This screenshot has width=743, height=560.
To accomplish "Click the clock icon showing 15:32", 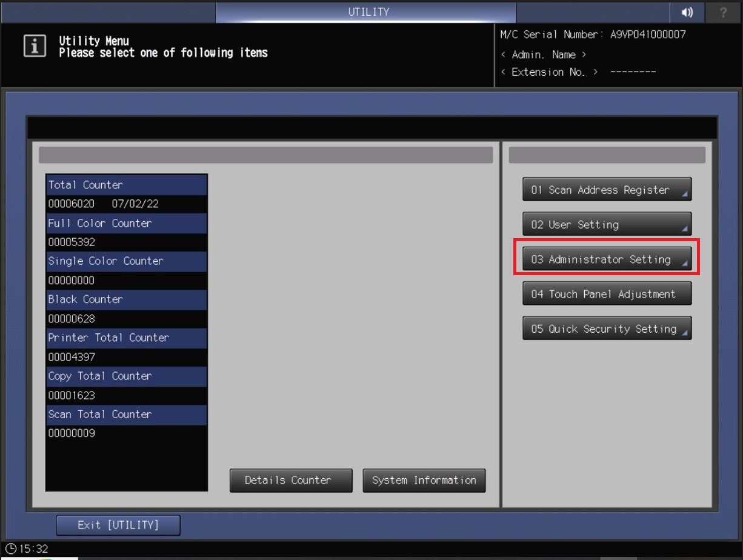I will click(10, 548).
